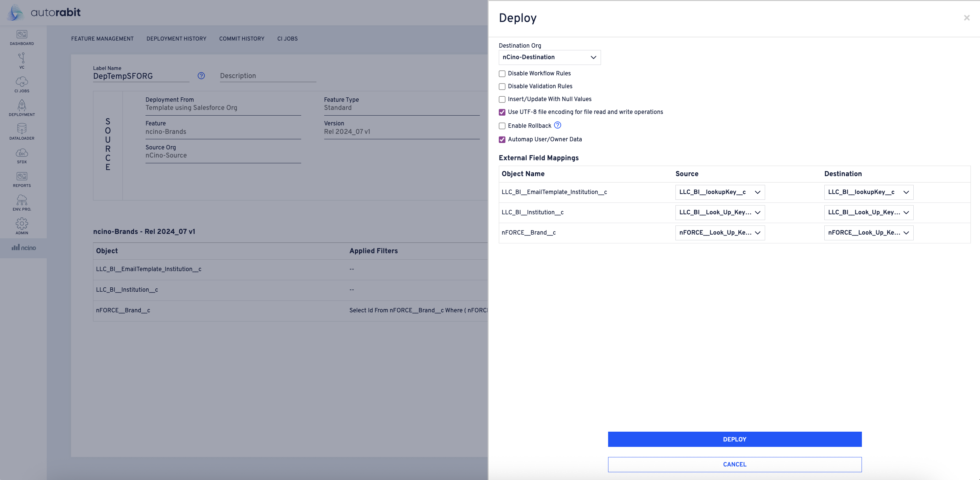Image resolution: width=980 pixels, height=480 pixels.
Task: Open the Dashboard sidebar icon
Action: tap(22, 37)
